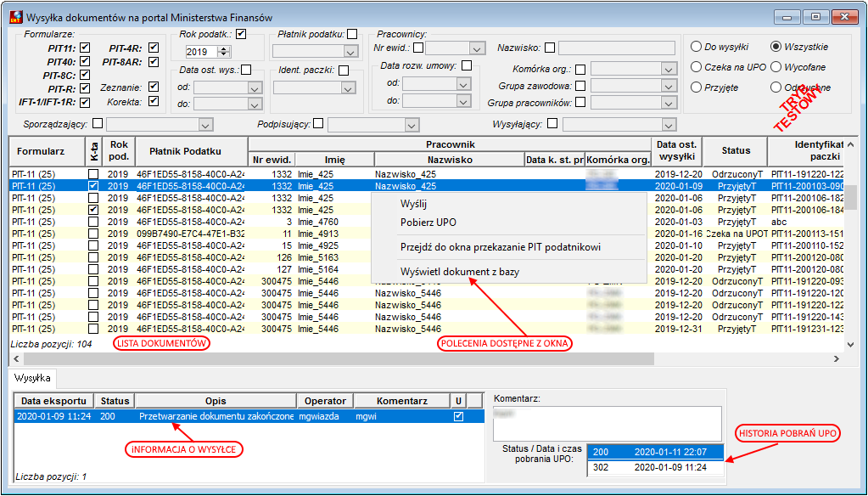Click into the Komentarz text box

pyautogui.click(x=608, y=424)
